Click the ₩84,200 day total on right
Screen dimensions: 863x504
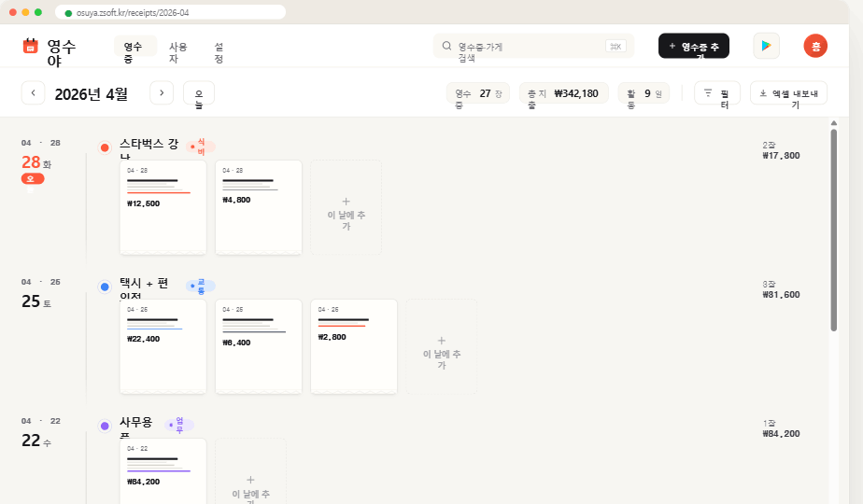coord(781,434)
